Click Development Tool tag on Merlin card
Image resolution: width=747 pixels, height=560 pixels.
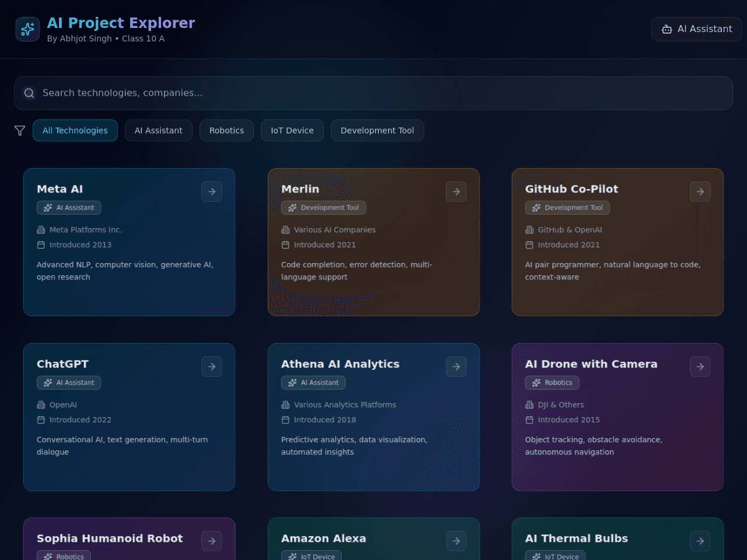click(x=324, y=208)
